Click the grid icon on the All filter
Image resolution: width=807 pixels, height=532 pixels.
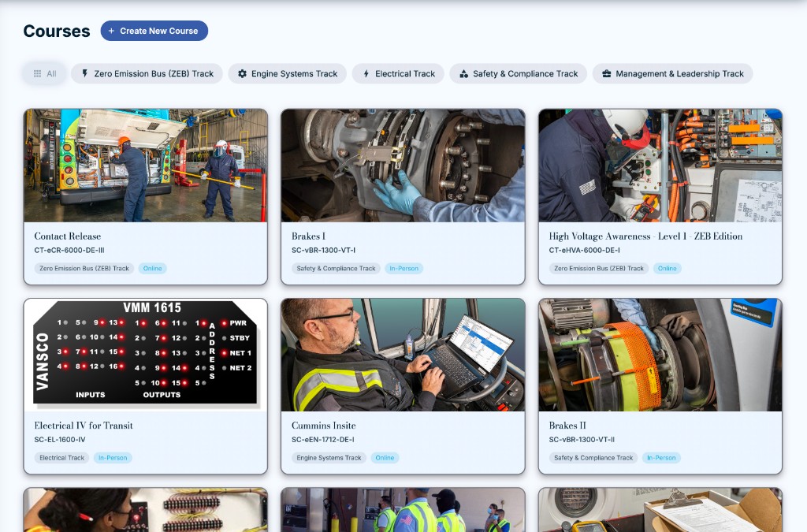click(x=37, y=73)
